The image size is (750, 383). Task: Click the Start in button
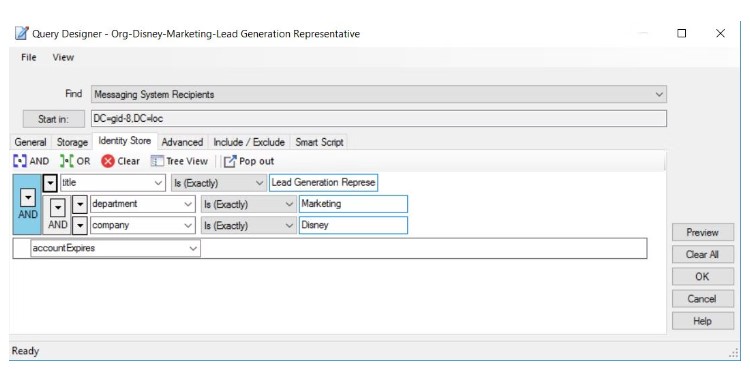54,119
